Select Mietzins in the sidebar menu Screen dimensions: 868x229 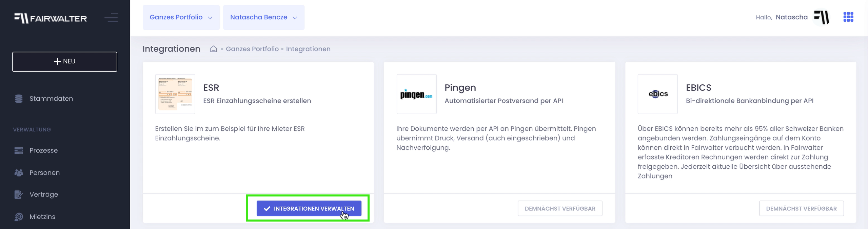tap(42, 217)
